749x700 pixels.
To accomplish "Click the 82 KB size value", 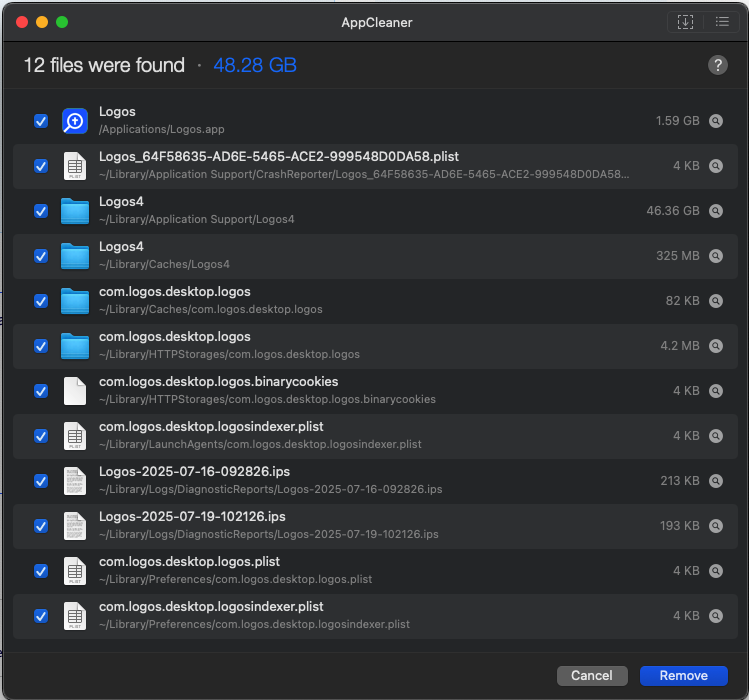I will coord(683,301).
